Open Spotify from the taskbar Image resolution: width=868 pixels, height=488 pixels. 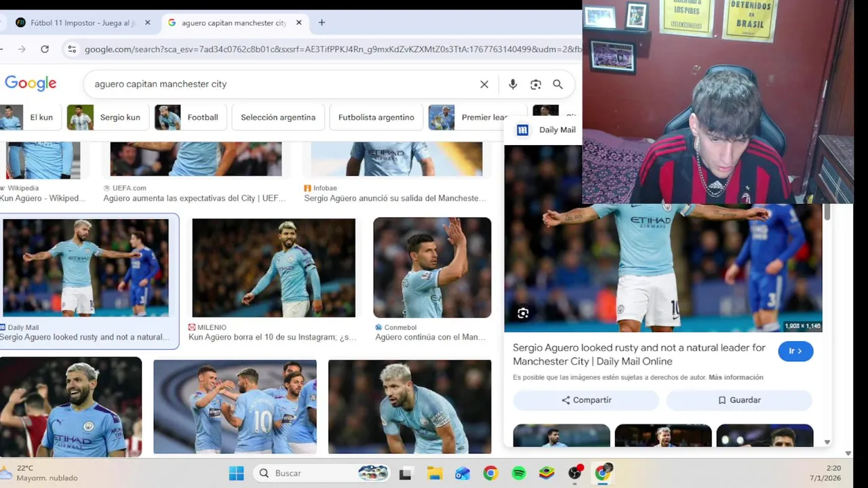point(519,473)
